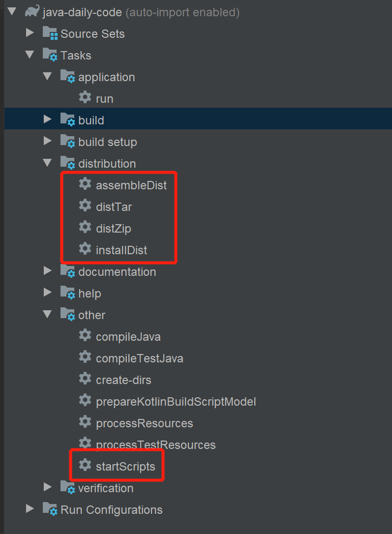Expand the build node

[x=47, y=119]
